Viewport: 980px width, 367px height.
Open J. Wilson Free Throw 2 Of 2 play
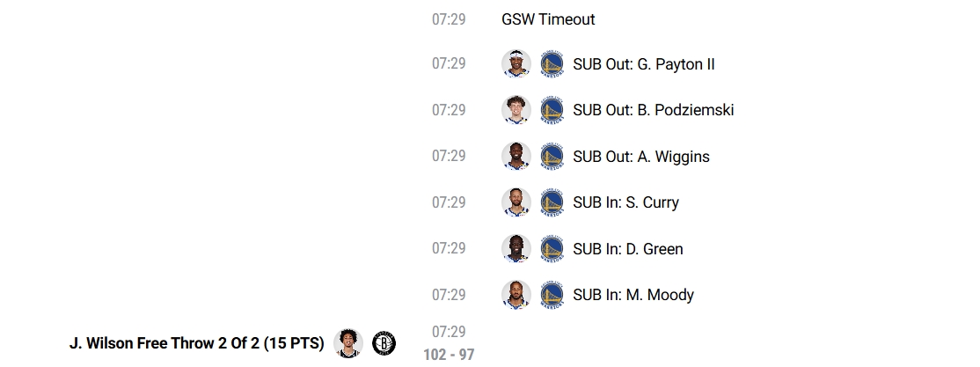click(197, 343)
